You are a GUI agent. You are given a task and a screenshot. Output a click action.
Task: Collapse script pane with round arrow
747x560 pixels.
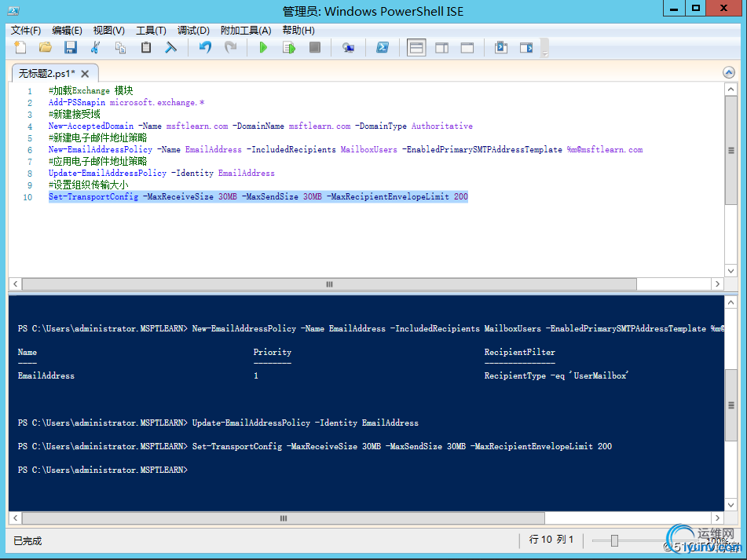(728, 72)
